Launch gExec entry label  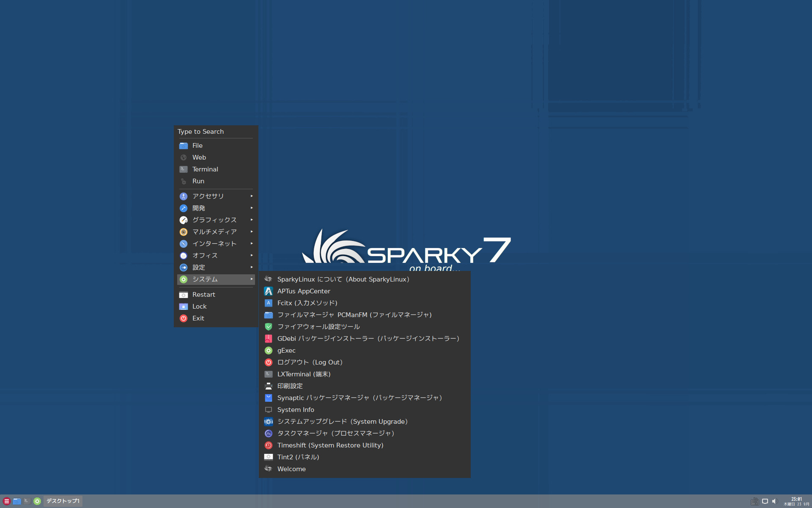pos(286,351)
